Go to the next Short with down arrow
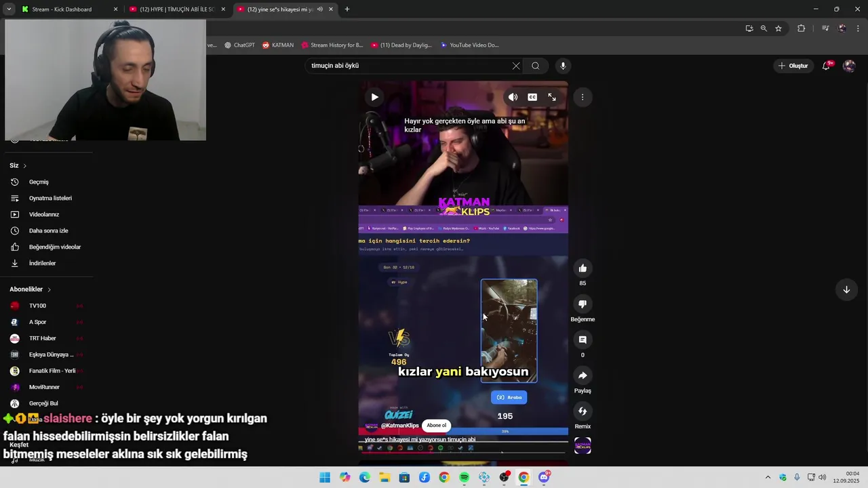868x488 pixels. [x=846, y=289]
